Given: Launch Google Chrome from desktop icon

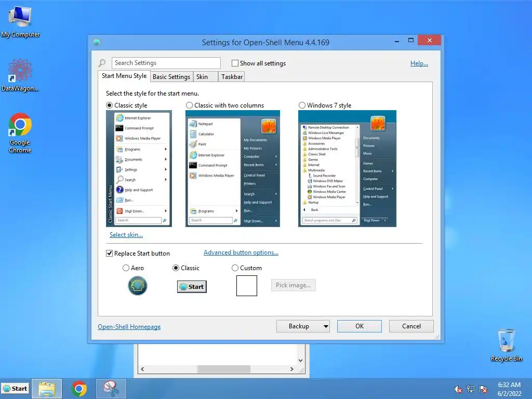Looking at the screenshot, I should click(x=20, y=132).
